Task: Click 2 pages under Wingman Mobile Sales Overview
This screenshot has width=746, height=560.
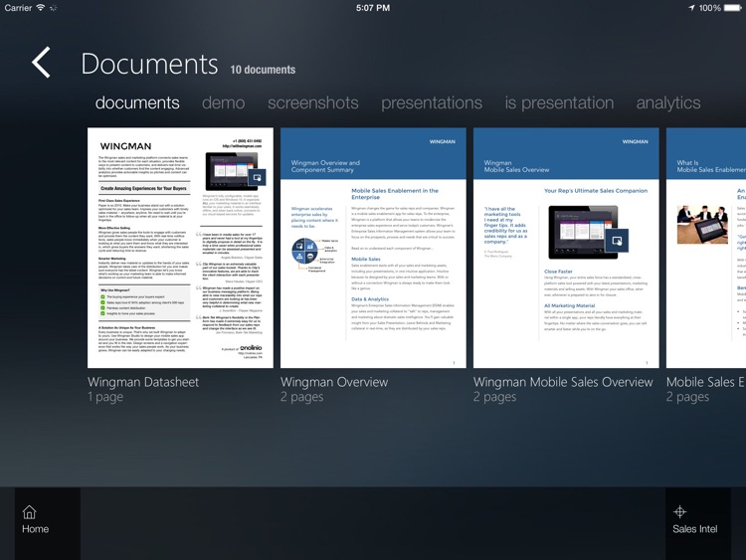Action: pyautogui.click(x=494, y=397)
